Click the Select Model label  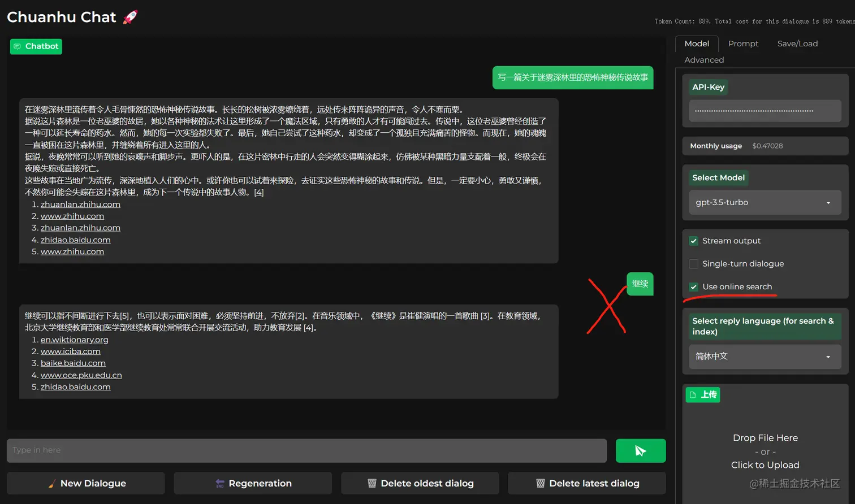pos(718,178)
